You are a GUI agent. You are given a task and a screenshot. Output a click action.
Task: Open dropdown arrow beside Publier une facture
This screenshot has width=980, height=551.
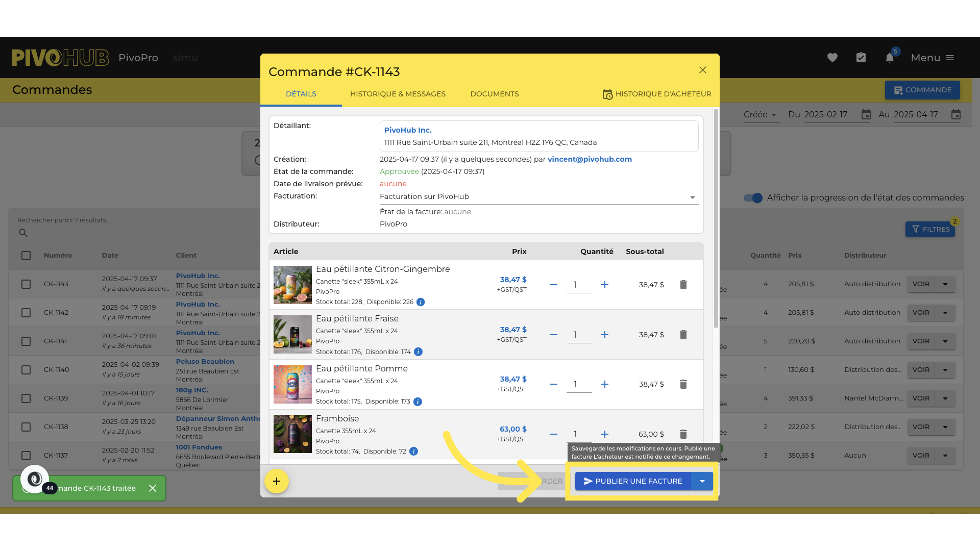click(x=702, y=481)
